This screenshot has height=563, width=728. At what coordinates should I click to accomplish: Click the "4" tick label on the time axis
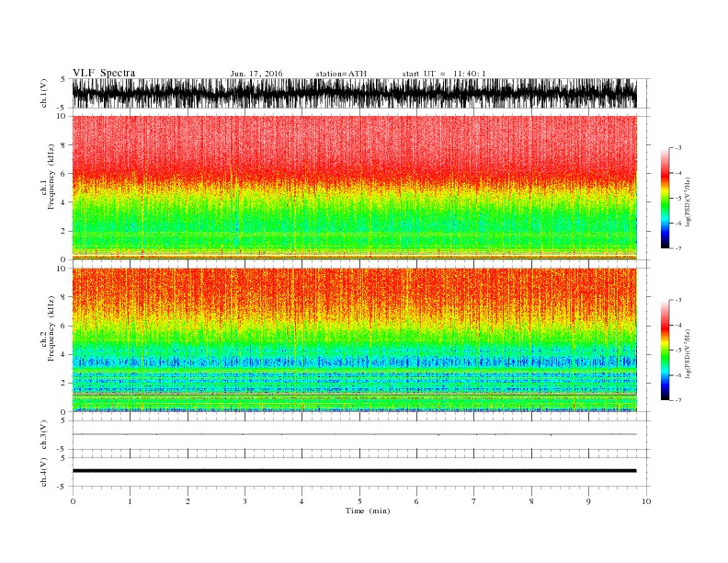[301, 501]
